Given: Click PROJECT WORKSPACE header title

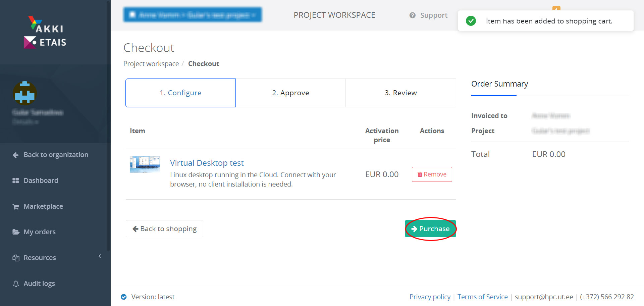Looking at the screenshot, I should (334, 15).
